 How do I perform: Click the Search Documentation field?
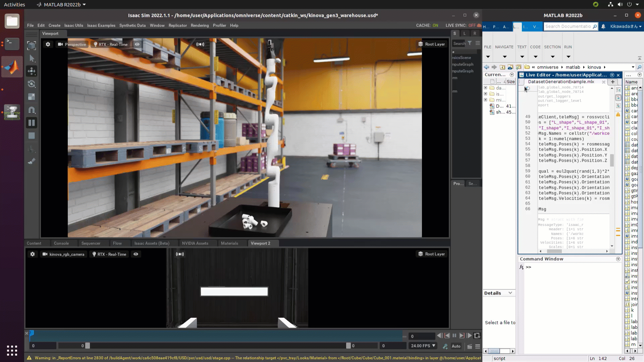tap(568, 26)
